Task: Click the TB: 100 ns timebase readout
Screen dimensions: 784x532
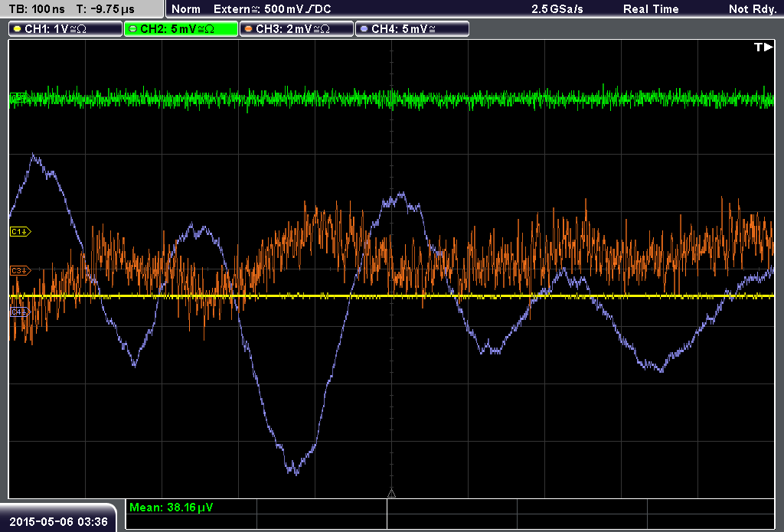Action: [x=37, y=9]
